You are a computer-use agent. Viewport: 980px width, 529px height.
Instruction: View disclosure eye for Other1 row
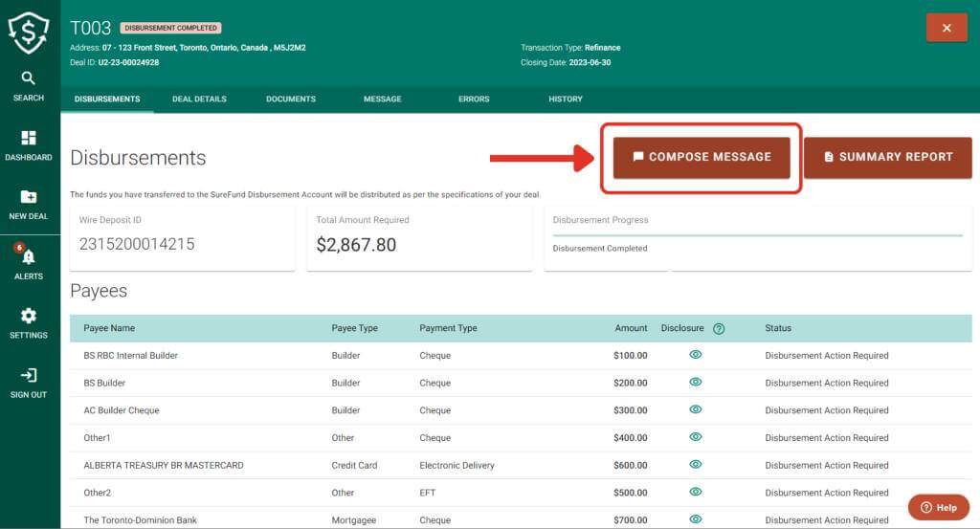pos(696,437)
